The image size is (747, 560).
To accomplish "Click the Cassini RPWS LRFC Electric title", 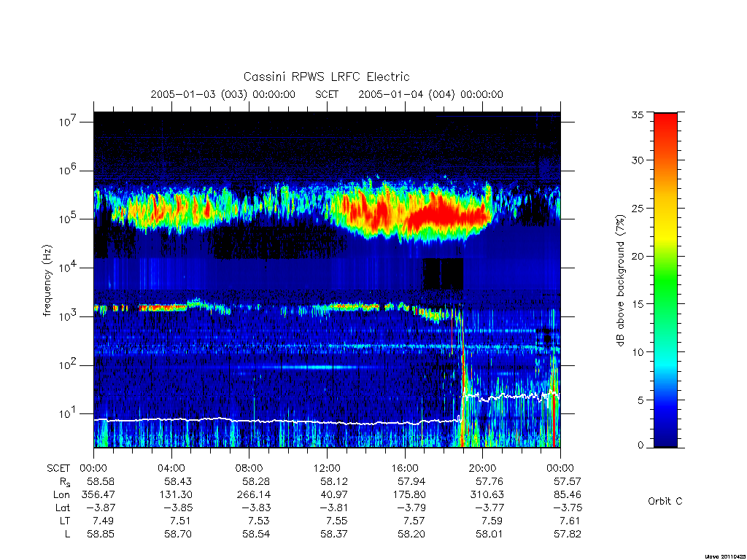I will coord(326,77).
